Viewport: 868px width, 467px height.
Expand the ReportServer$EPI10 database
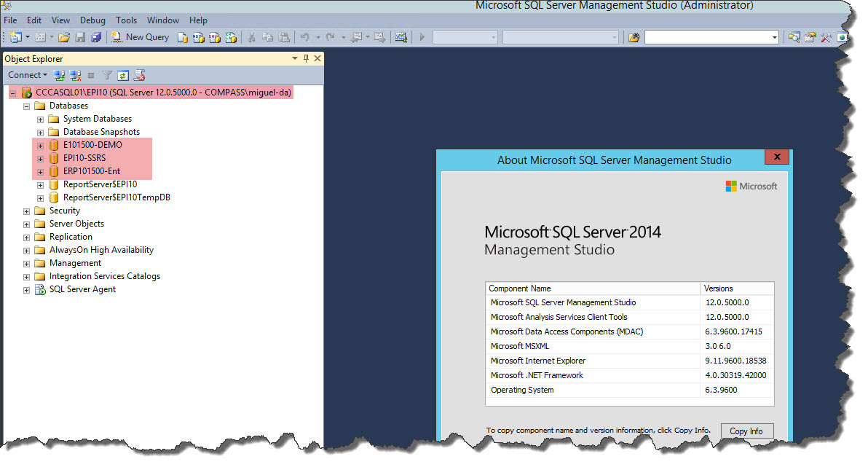click(40, 185)
